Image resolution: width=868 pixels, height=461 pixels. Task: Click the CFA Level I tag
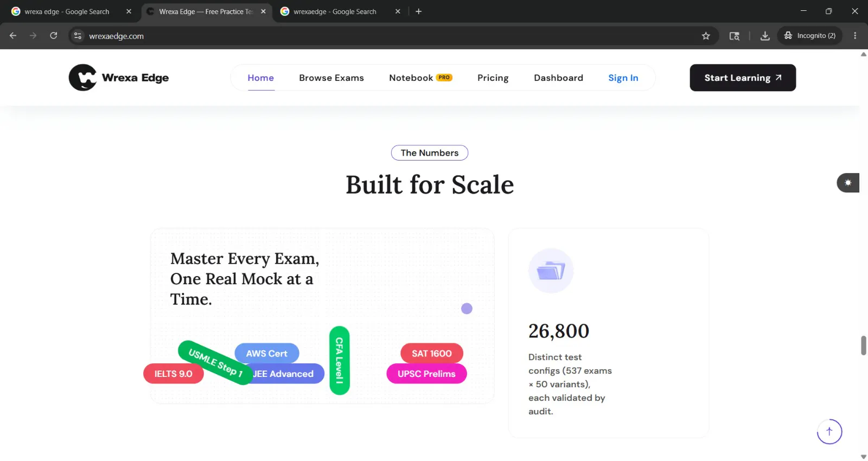340,360
